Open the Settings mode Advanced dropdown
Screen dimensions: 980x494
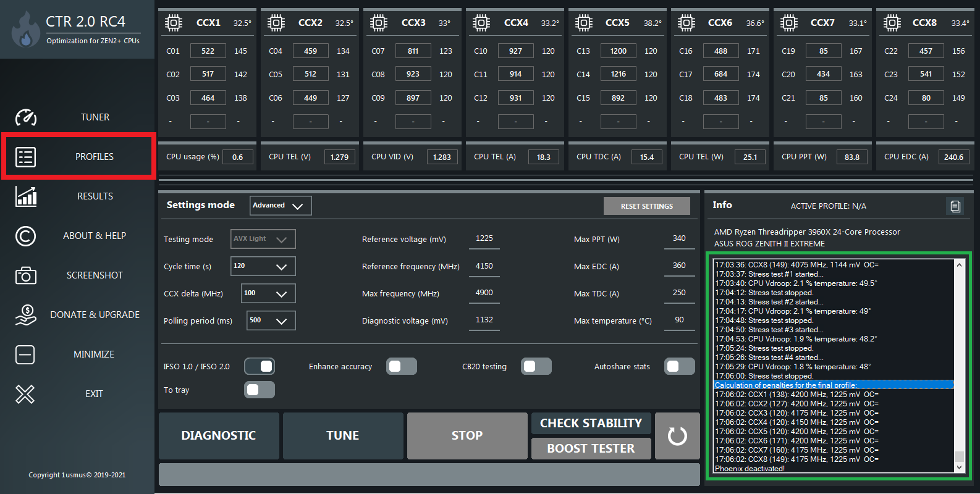[x=281, y=206]
